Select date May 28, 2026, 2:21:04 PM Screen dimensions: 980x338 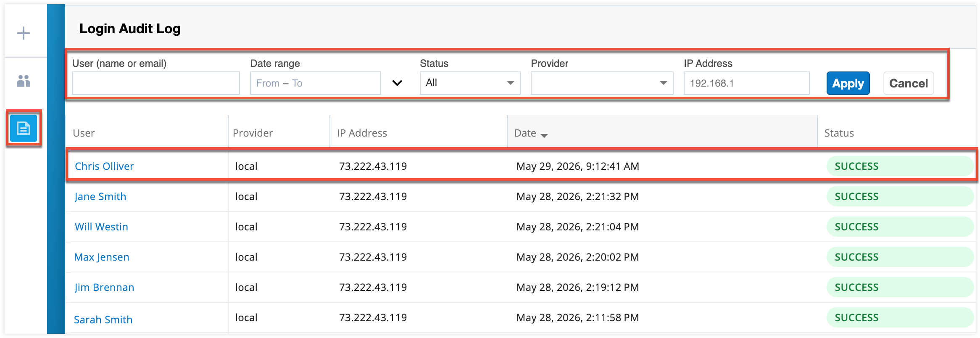tap(578, 227)
